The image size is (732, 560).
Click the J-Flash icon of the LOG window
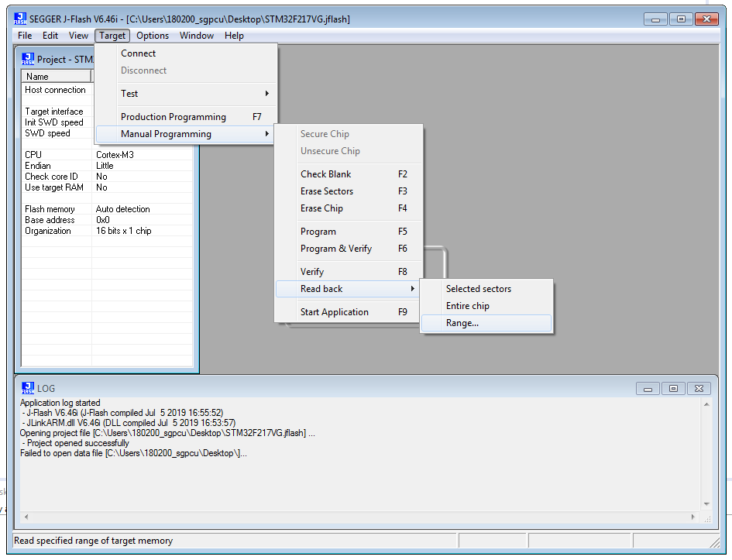tap(28, 388)
